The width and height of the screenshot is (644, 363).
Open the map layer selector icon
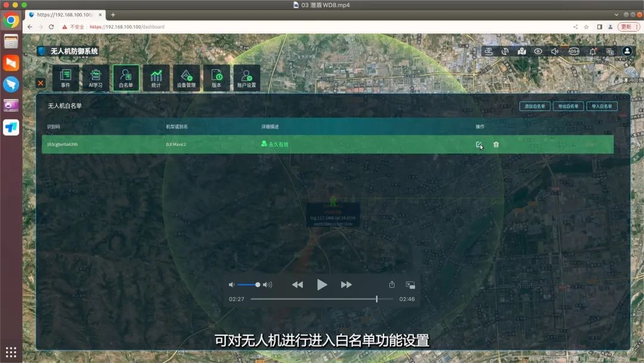click(x=522, y=51)
